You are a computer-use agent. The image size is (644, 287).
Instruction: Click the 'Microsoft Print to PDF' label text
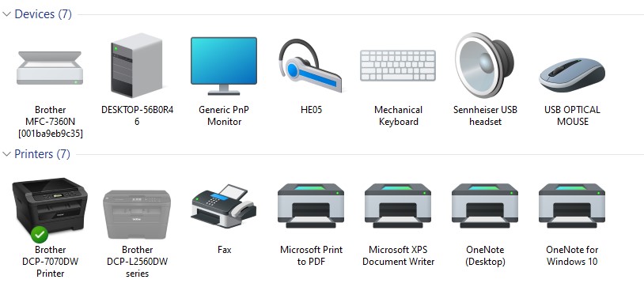312,255
